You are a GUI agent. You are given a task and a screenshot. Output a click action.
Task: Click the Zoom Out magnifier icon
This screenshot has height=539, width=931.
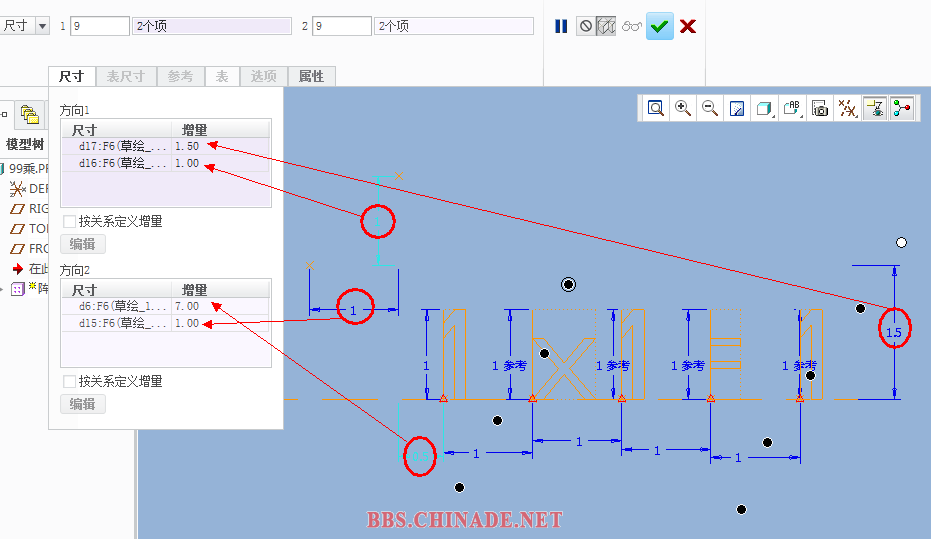[710, 108]
